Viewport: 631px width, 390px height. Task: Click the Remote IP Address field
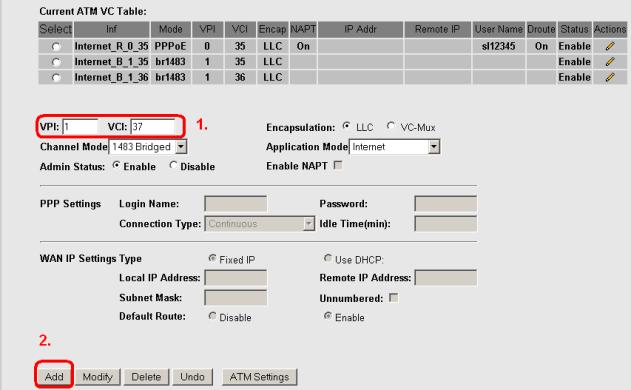click(445, 278)
